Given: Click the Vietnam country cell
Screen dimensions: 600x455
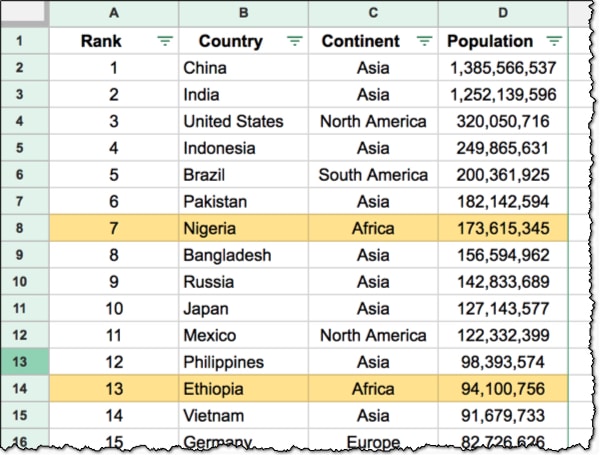Looking at the screenshot, I should pos(243,415).
